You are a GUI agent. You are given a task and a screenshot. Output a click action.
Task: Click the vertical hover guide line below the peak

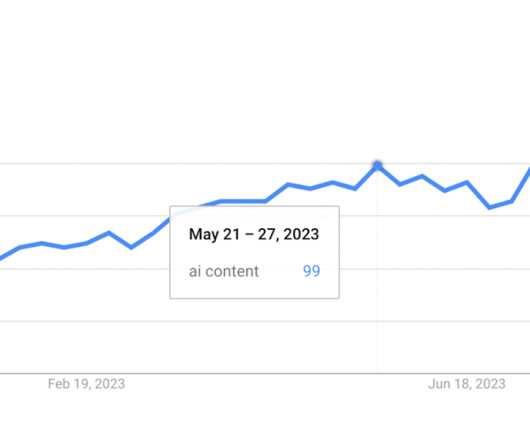(x=377, y=270)
